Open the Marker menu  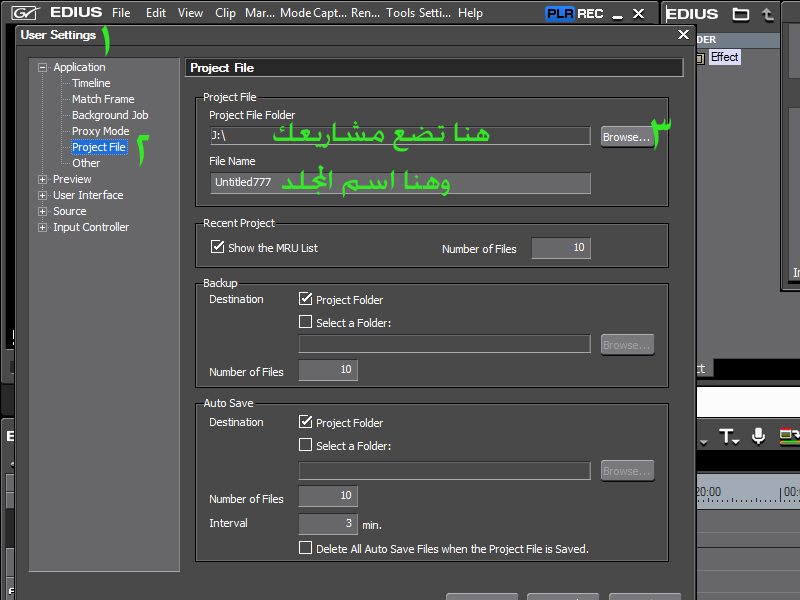[x=260, y=13]
